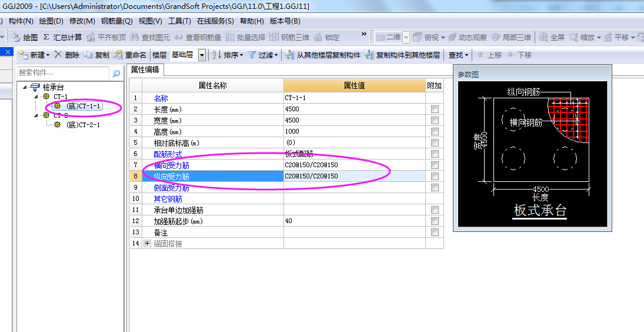Open the 工具(T) menu
The height and width of the screenshot is (332, 644).
coord(179,21)
